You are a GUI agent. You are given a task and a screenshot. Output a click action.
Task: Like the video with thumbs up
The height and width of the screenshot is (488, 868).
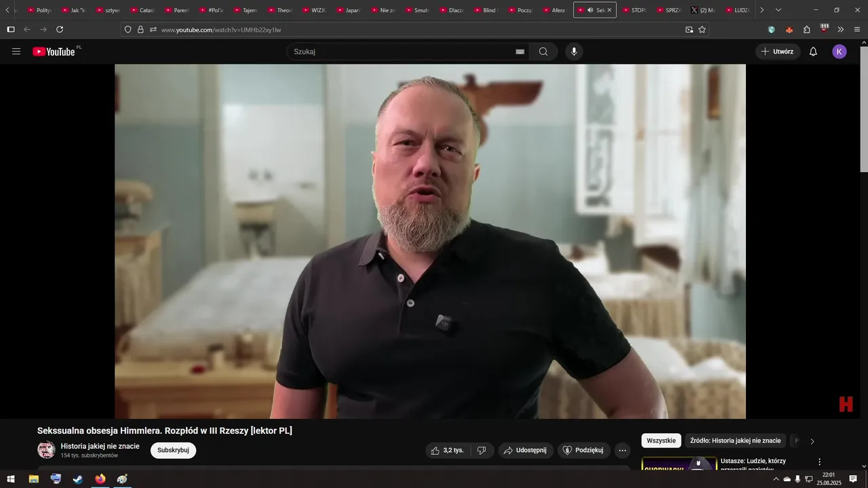click(448, 450)
